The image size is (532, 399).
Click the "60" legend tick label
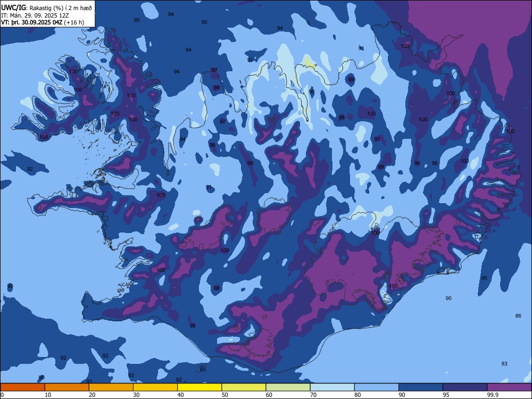point(269,395)
